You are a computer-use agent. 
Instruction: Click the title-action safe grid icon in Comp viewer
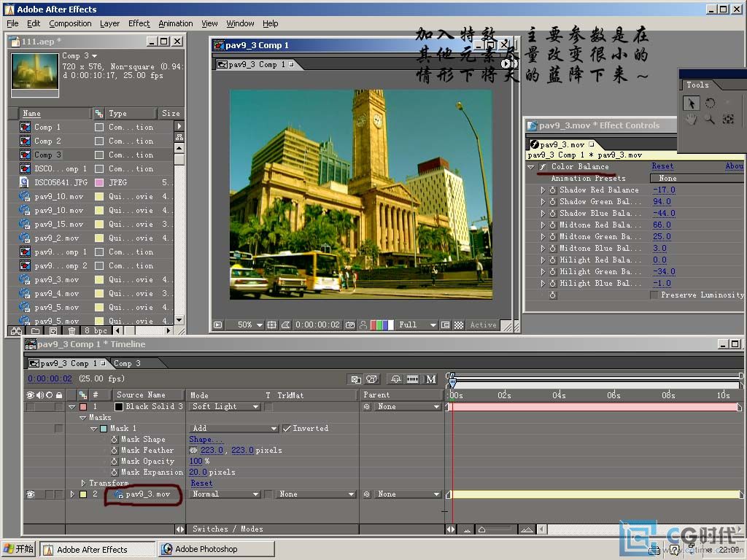coord(271,324)
